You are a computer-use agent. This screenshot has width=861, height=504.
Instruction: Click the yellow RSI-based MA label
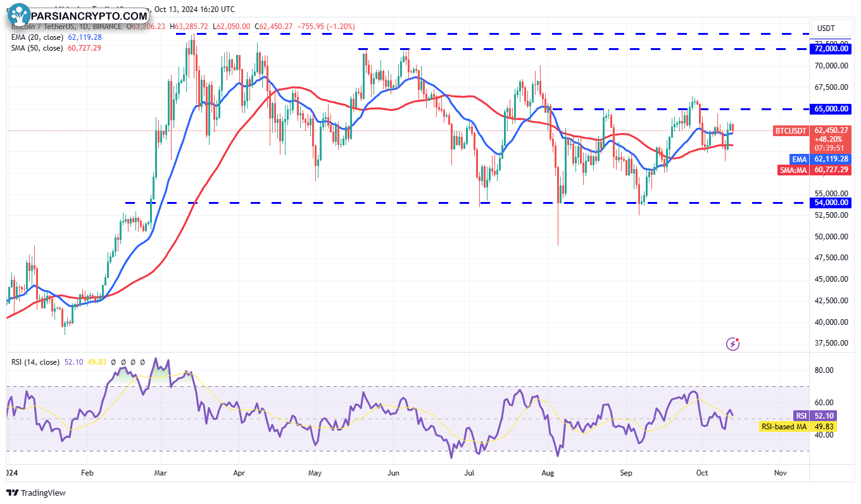(784, 427)
